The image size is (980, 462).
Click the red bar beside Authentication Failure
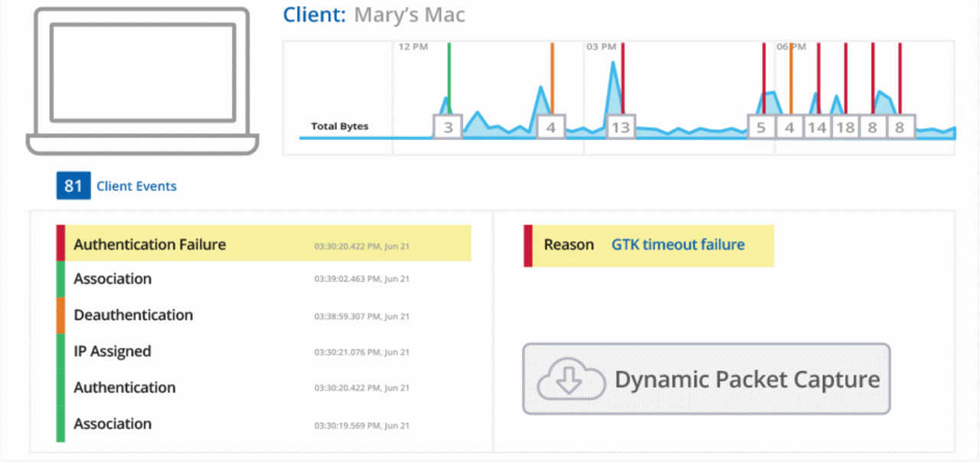(60, 244)
